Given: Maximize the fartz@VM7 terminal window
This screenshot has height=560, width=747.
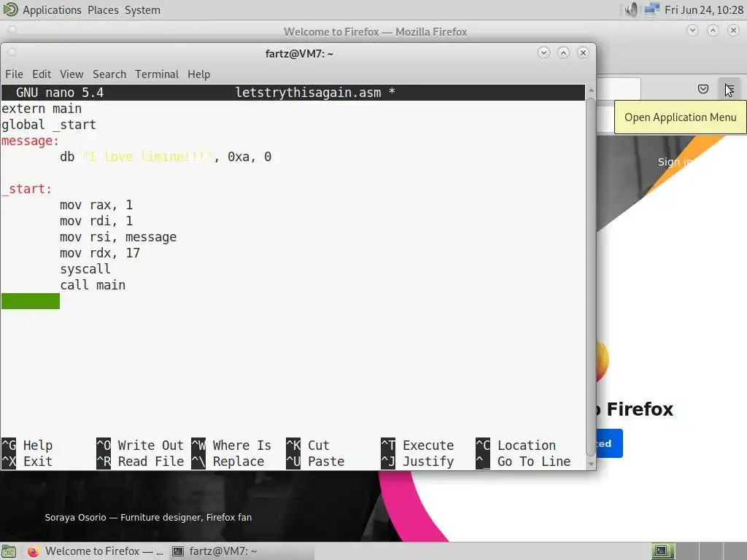Looking at the screenshot, I should click(x=564, y=52).
